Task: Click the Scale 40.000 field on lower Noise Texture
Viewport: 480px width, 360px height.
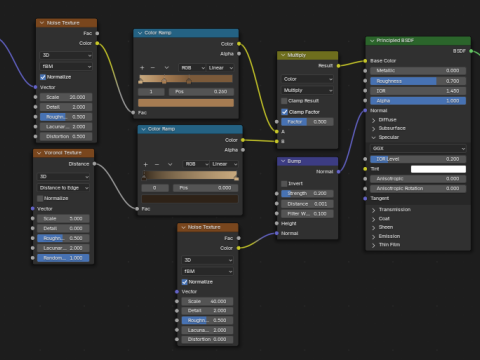Action: point(207,301)
